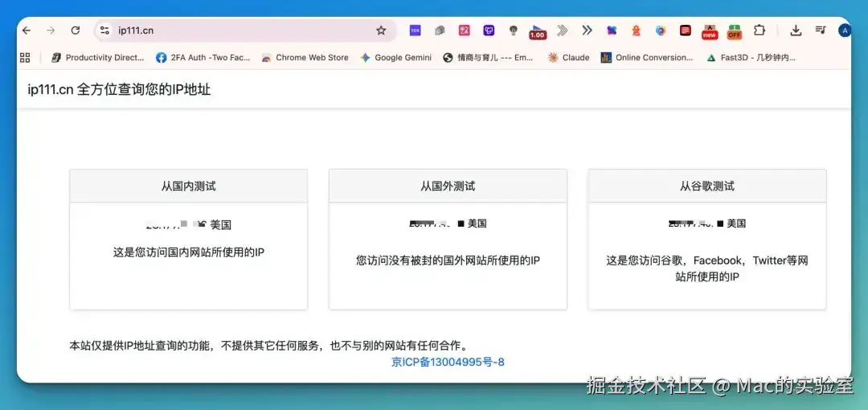Click the lightbulb extension icon

tap(513, 31)
